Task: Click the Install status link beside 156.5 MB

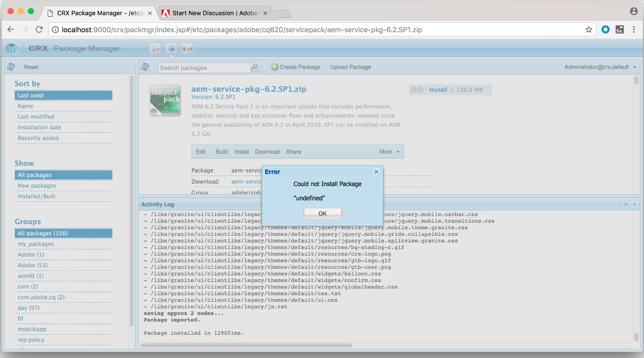Action: click(x=438, y=90)
